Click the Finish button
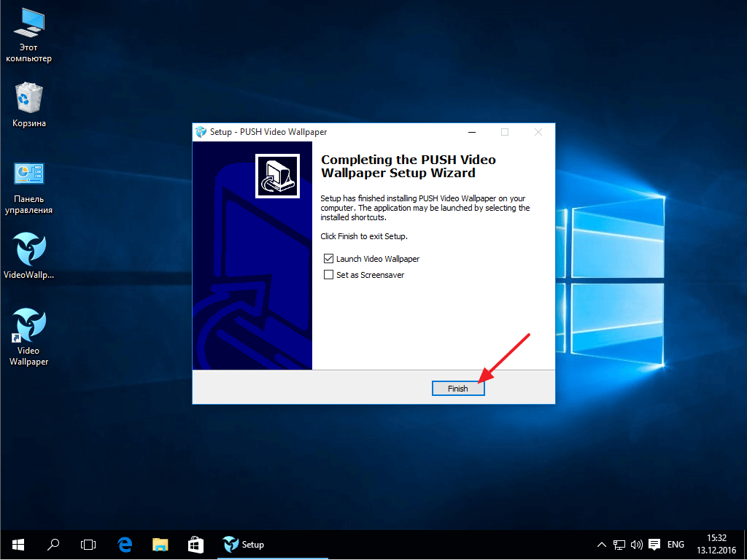This screenshot has width=747, height=560. coord(457,389)
